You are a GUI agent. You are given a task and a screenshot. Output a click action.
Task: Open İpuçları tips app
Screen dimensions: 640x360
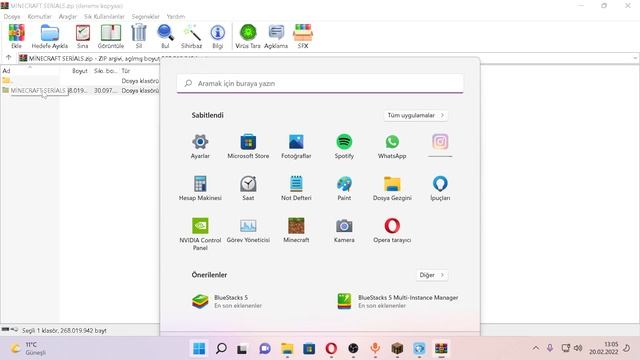point(440,188)
